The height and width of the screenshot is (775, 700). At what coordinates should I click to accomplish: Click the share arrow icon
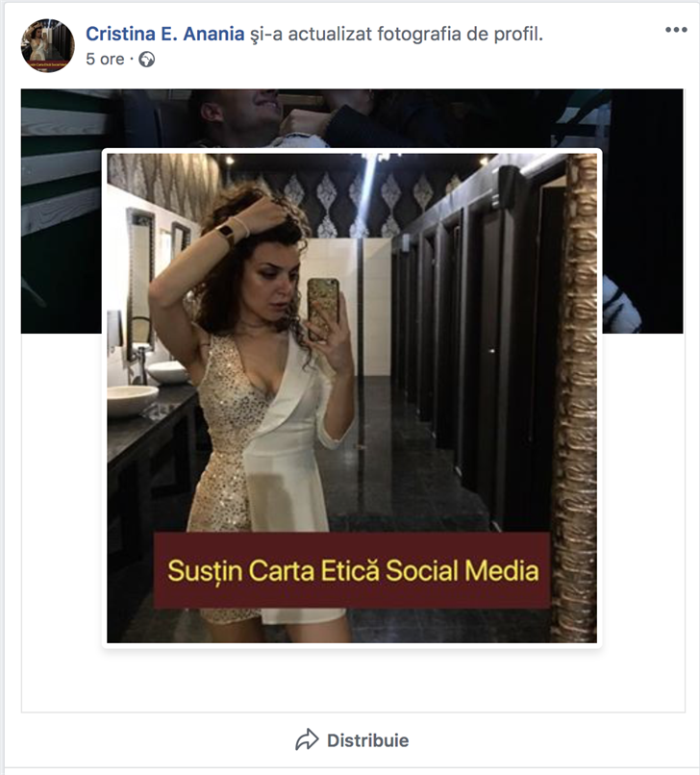click(x=307, y=740)
